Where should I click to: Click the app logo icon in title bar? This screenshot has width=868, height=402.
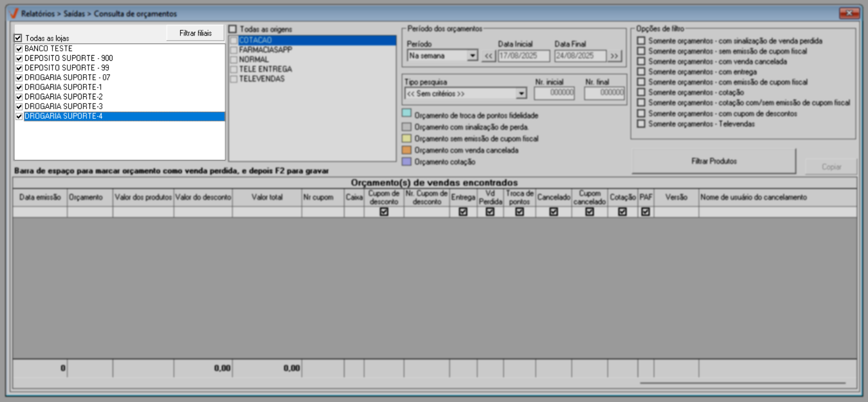coord(14,13)
